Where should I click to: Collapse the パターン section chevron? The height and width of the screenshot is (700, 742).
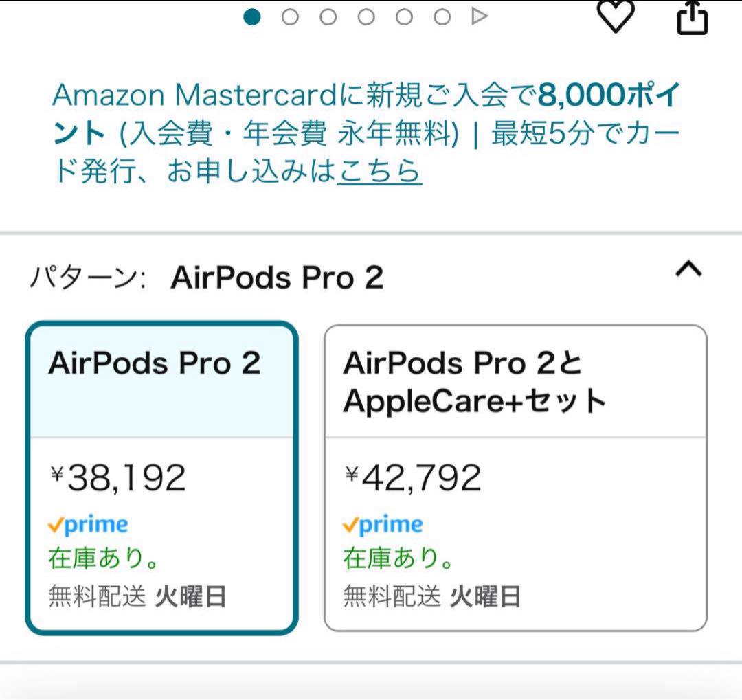point(688,269)
